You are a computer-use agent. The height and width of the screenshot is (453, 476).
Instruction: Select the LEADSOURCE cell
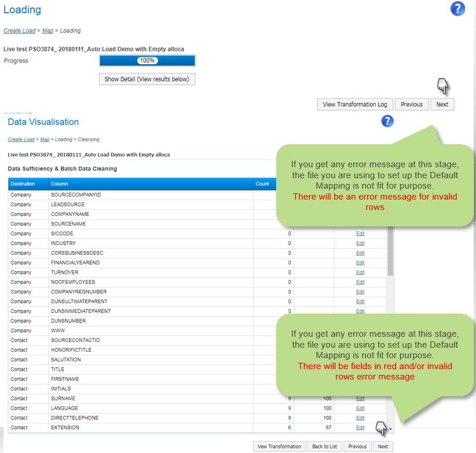(x=151, y=204)
